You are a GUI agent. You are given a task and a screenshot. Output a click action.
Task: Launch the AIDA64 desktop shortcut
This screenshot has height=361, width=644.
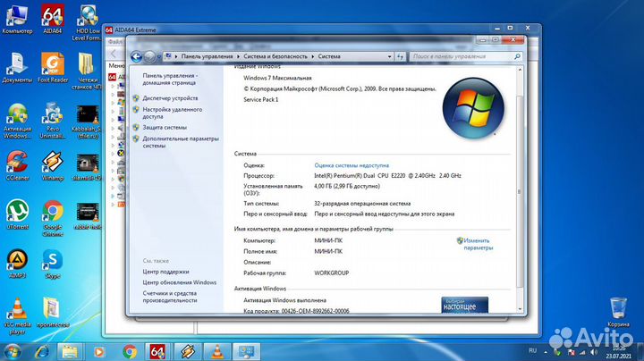(x=53, y=20)
